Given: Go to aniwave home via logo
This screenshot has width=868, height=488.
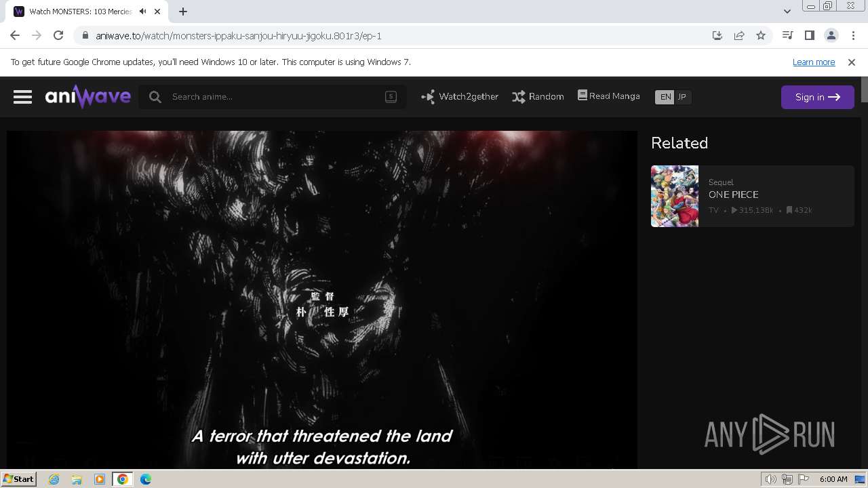Looking at the screenshot, I should pyautogui.click(x=88, y=97).
